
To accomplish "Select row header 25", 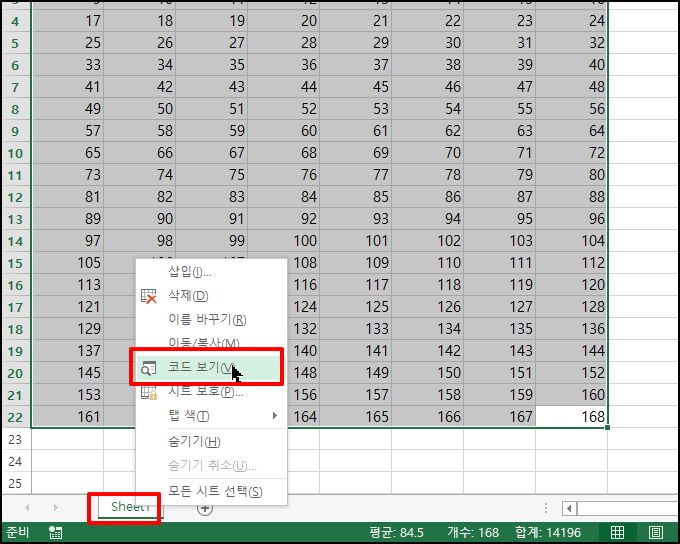I will pos(16,483).
